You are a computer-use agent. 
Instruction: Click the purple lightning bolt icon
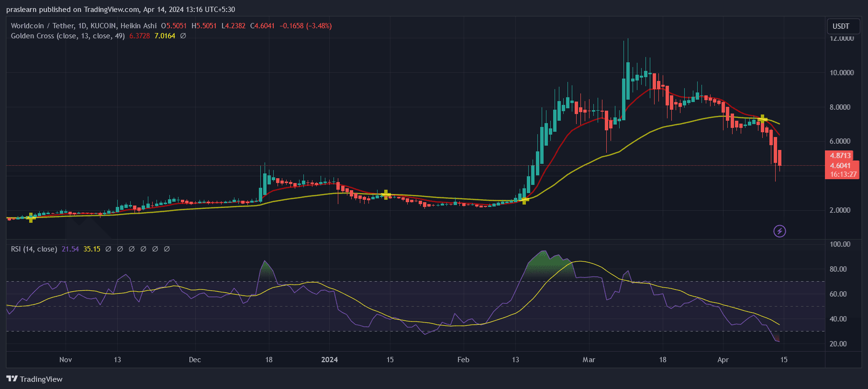(x=779, y=231)
